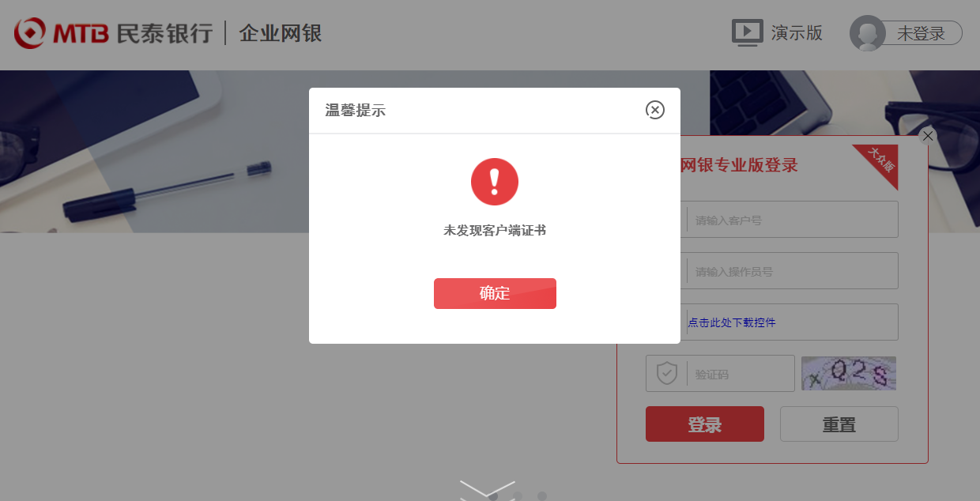Focus the 请输入操作员号 input field
Viewport: 980px width, 501px height.
(772, 270)
